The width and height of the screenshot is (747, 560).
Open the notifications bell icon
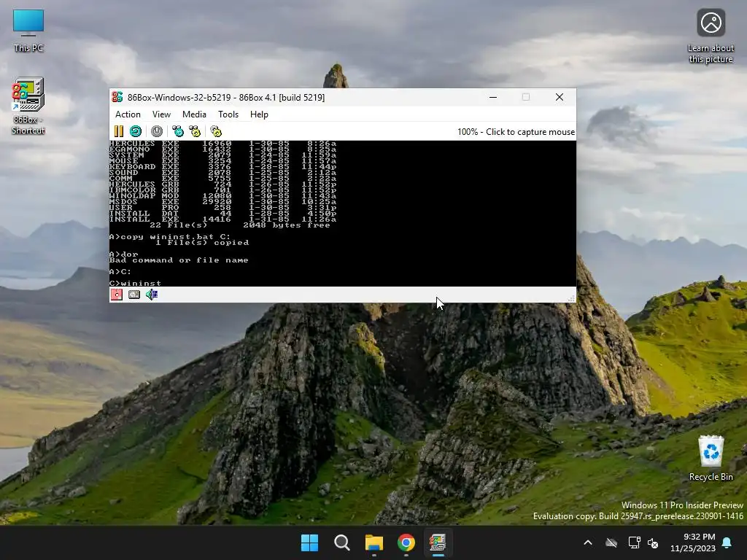point(727,542)
